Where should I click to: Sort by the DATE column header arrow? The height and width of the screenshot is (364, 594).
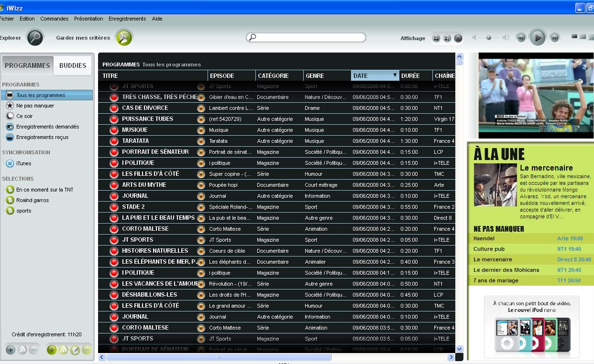pos(395,75)
